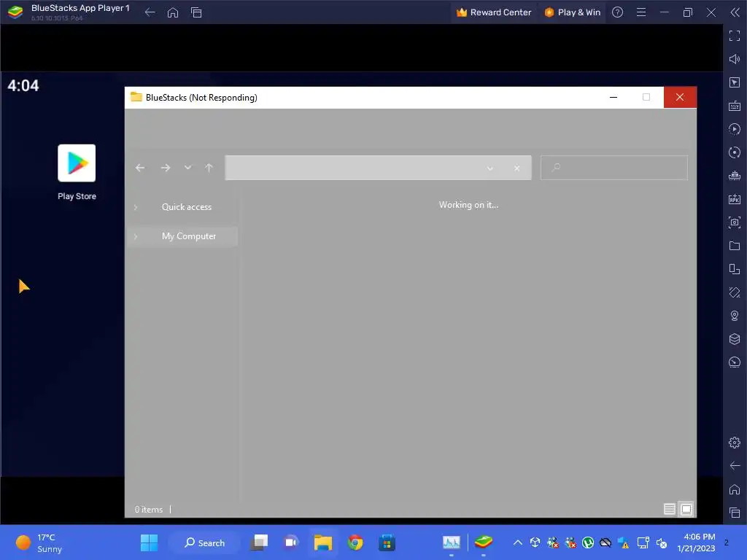Expand the hidden system tray icons chevron
Image resolution: width=747 pixels, height=560 pixels.
[x=517, y=542]
